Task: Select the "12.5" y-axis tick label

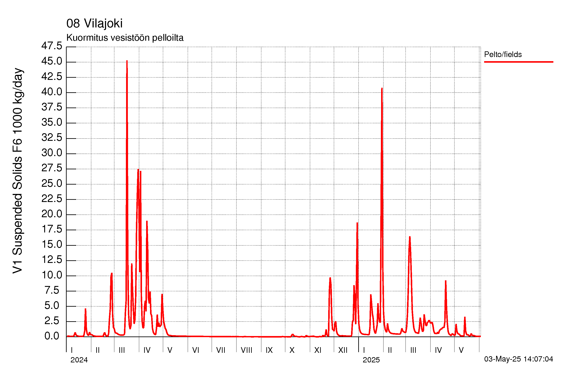Action: (52, 260)
